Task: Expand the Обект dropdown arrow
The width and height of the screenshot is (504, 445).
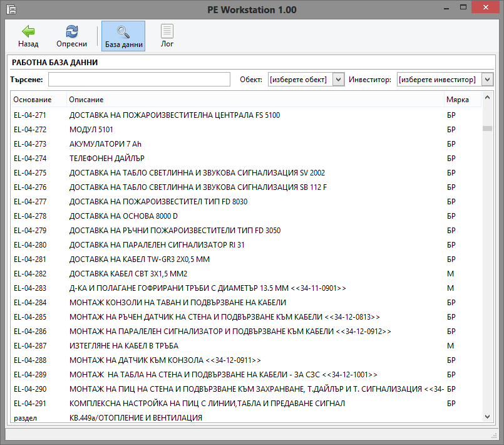Action: (x=338, y=80)
